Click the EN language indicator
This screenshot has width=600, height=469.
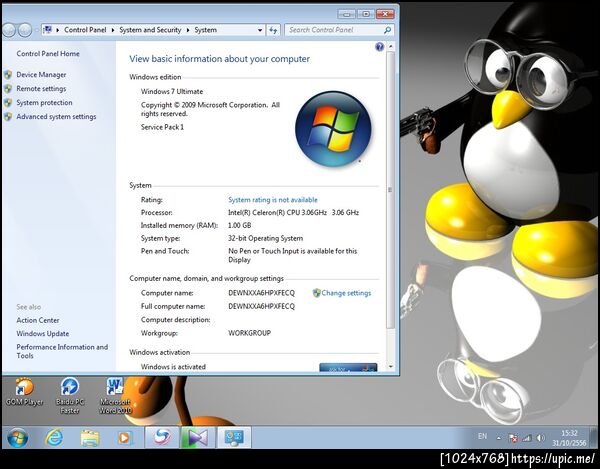[x=483, y=436]
